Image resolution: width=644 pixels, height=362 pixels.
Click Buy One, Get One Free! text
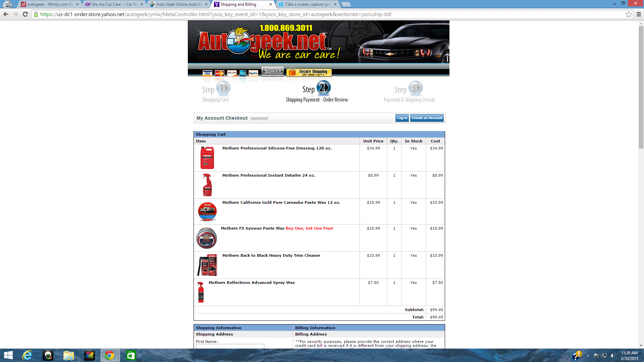click(310, 228)
